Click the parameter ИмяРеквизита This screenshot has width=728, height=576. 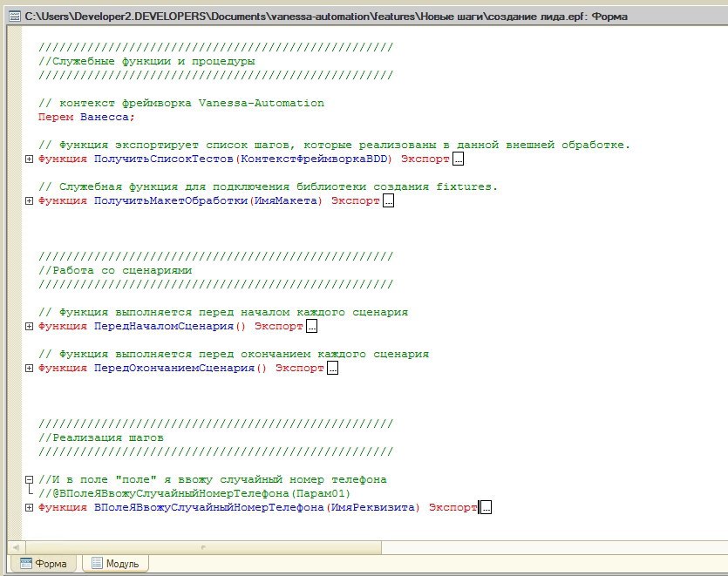(373, 507)
